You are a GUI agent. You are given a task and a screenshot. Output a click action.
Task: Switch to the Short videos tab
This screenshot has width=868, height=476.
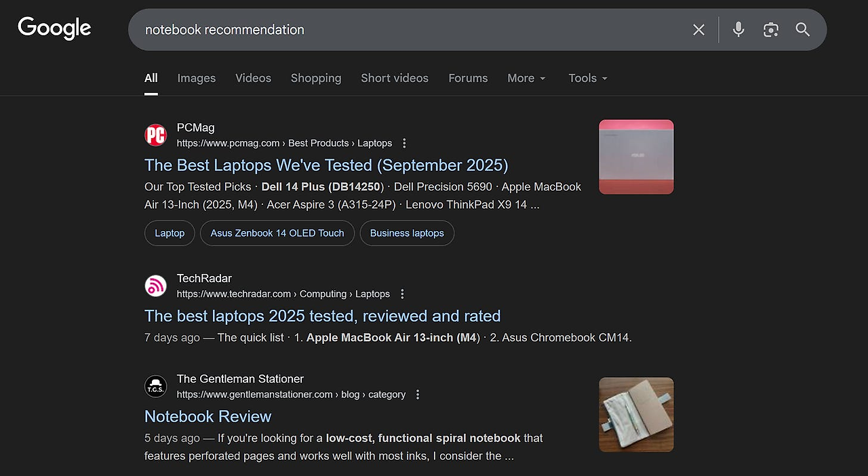[x=395, y=78]
